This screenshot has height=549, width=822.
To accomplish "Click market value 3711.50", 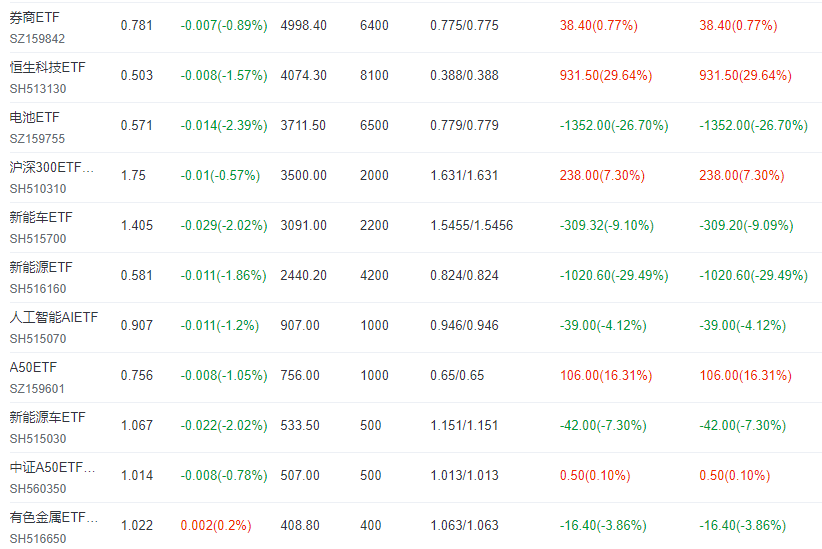I will (x=303, y=126).
